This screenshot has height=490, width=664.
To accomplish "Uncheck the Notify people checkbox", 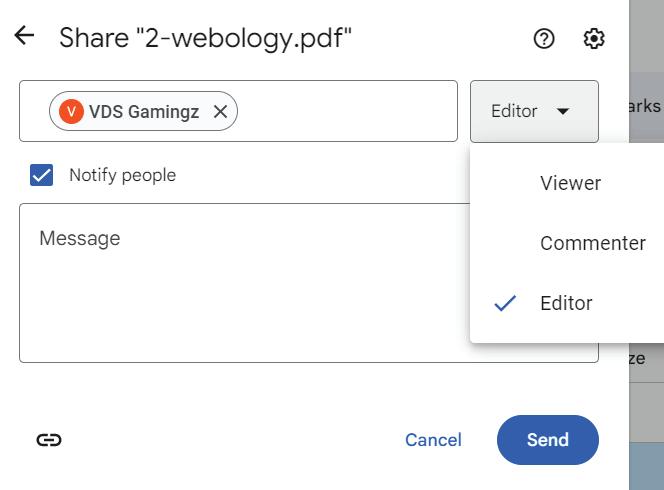I will pyautogui.click(x=42, y=176).
